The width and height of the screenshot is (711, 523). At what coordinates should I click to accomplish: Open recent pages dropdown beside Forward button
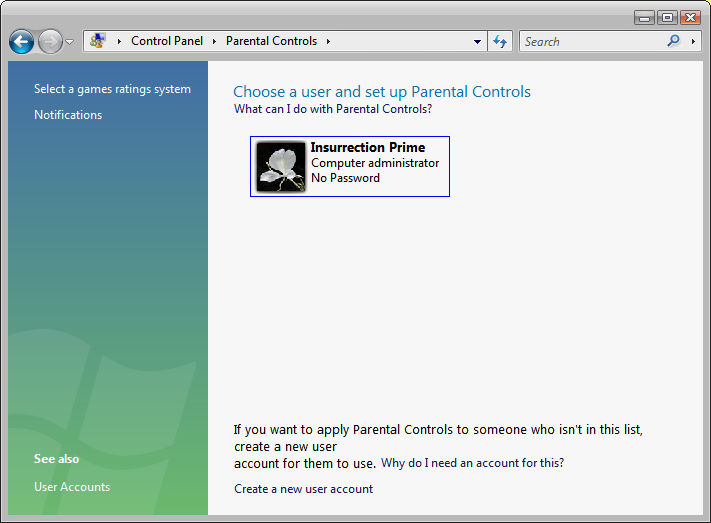click(69, 42)
